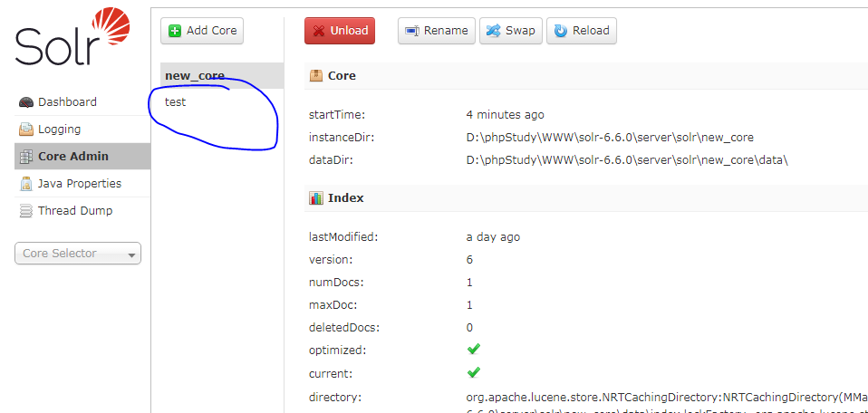Viewport: 868px width, 413px height.
Task: Click the numDocs label
Action: [336, 283]
